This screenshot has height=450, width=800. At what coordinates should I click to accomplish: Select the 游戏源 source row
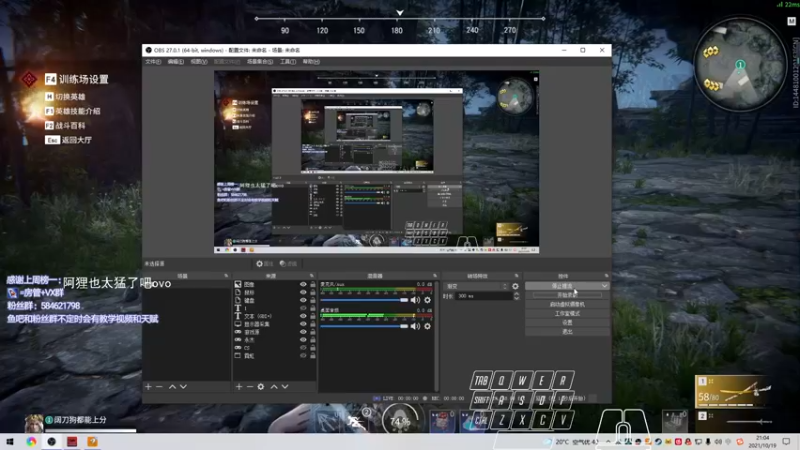coord(274,332)
